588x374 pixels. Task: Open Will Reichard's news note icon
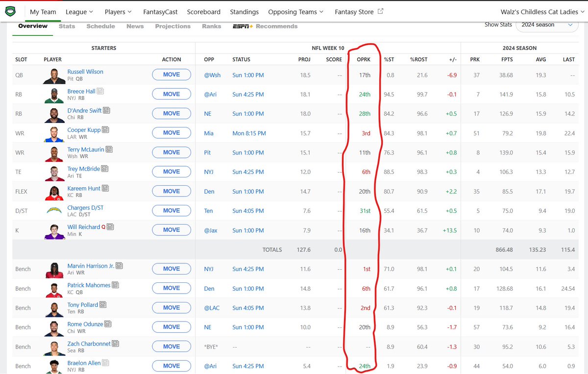110,227
